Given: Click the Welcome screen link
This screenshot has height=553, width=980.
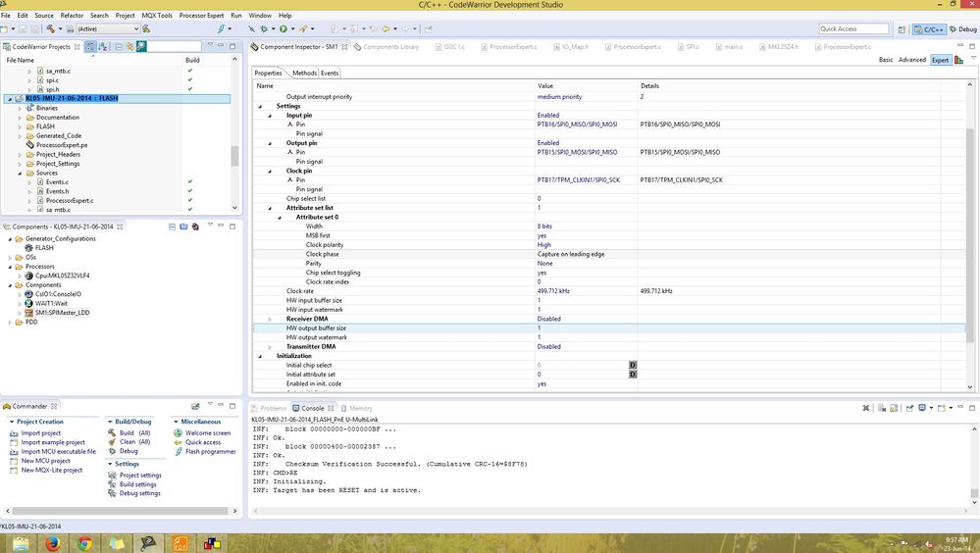Looking at the screenshot, I should pyautogui.click(x=208, y=433).
